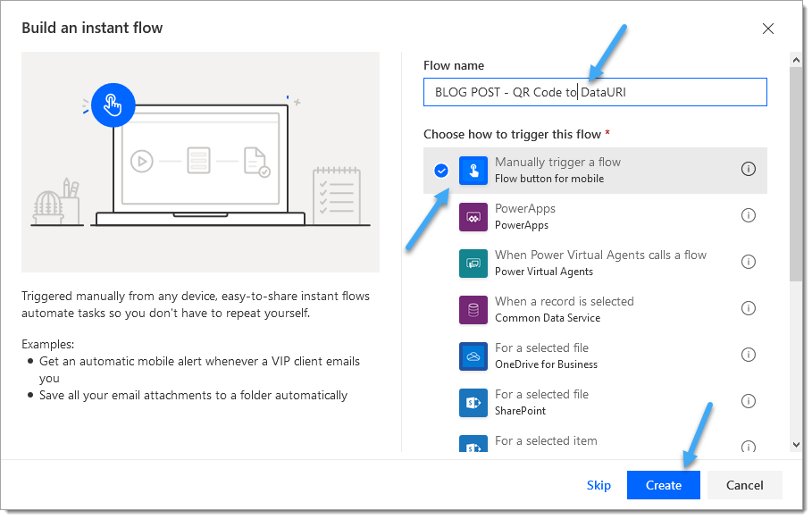Viewport: 812px width, 519px height.
Task: Pick the Common Data Service icon
Action: pos(473,310)
